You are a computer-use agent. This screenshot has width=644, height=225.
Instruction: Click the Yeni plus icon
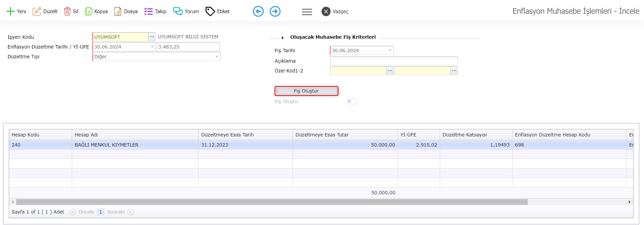[10, 11]
